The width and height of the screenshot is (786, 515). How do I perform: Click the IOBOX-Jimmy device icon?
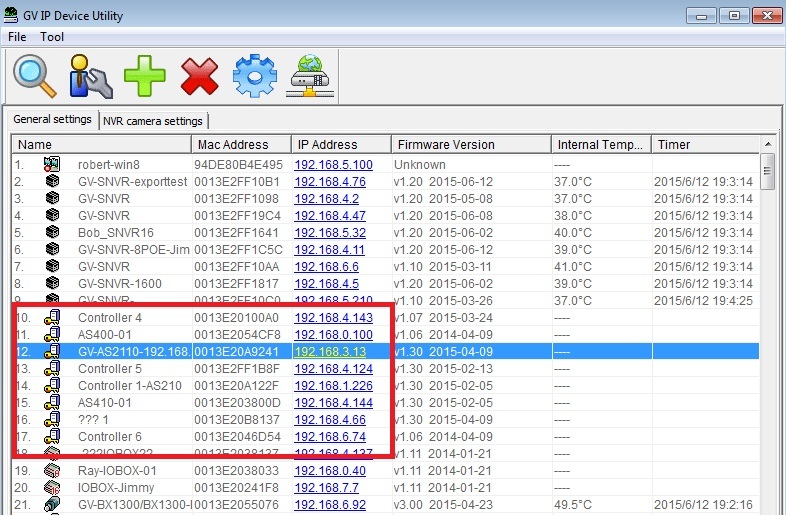(x=52, y=487)
